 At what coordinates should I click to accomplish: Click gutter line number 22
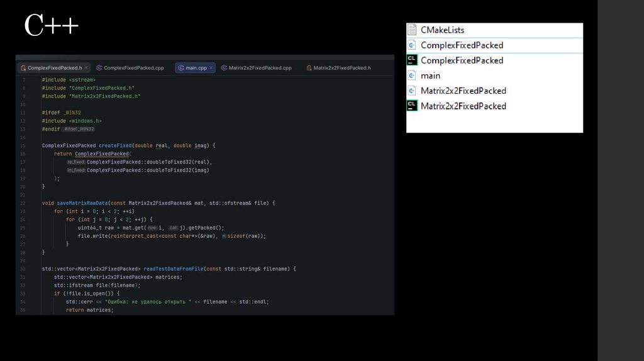(x=23, y=203)
